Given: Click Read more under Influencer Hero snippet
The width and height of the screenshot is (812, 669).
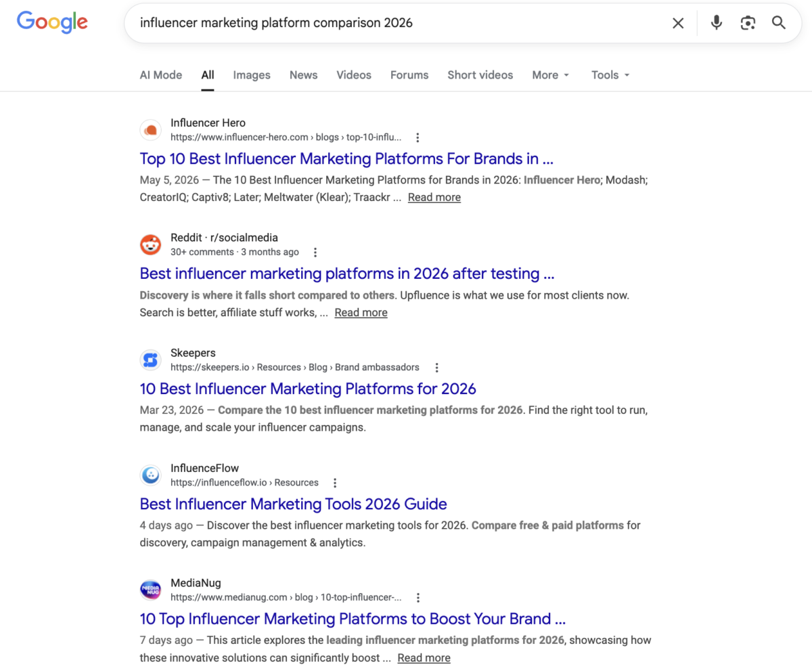Looking at the screenshot, I should 434,198.
